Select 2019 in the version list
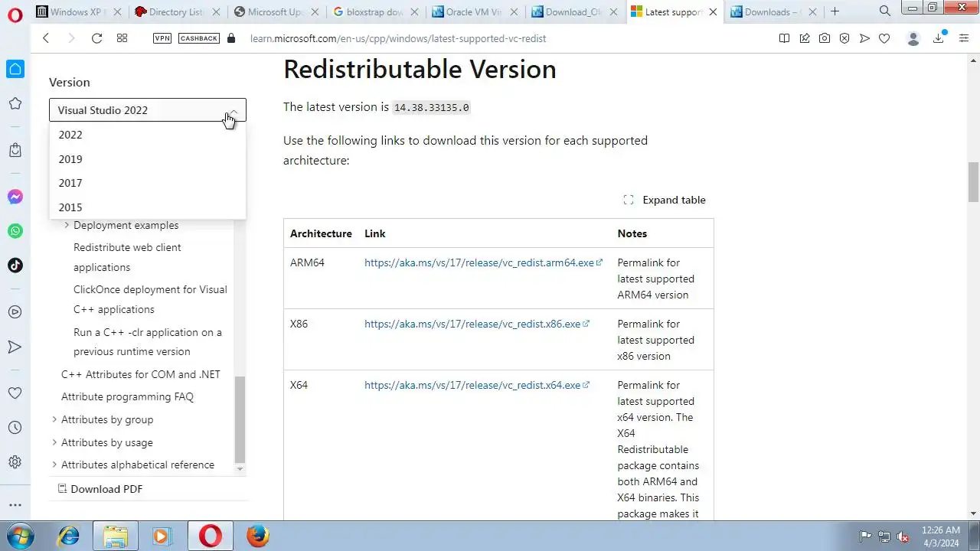 coord(148,159)
